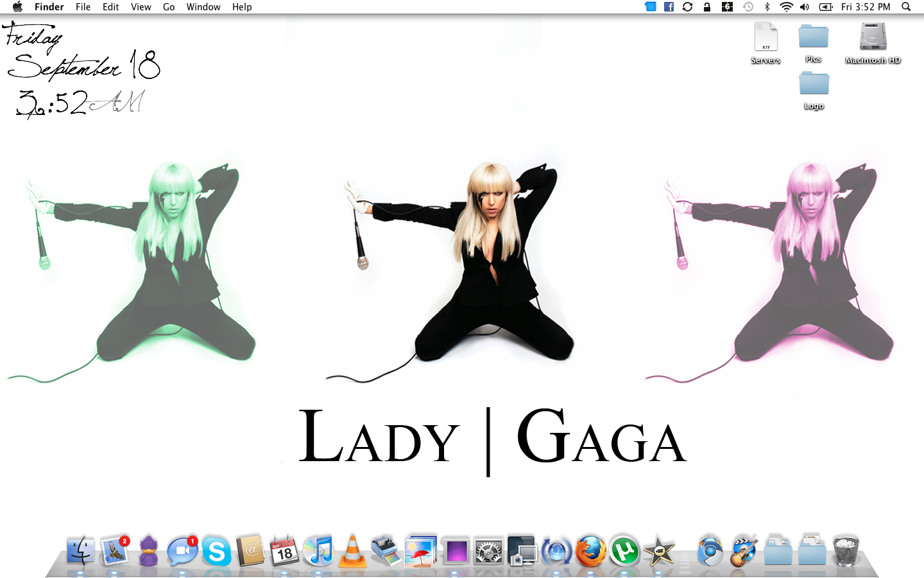Open the Wi-Fi status menu
The image size is (924, 578).
point(786,7)
